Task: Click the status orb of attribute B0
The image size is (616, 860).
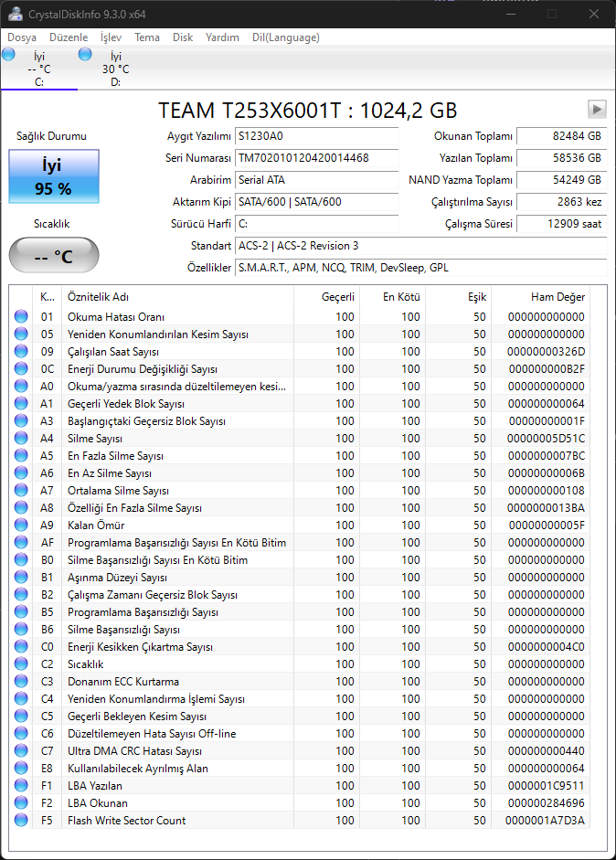Action: 21,559
